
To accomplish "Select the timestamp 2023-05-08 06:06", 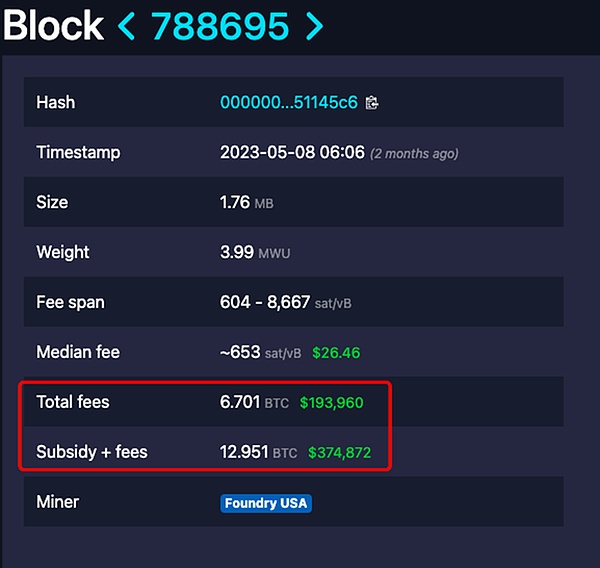I will (x=291, y=153).
